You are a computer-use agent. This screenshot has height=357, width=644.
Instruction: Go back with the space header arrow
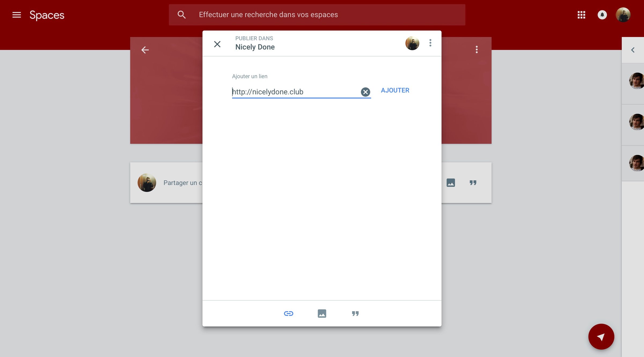145,50
